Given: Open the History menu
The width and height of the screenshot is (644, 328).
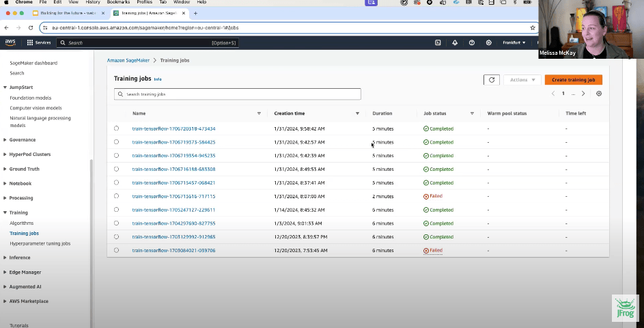Looking at the screenshot, I should (x=92, y=2).
